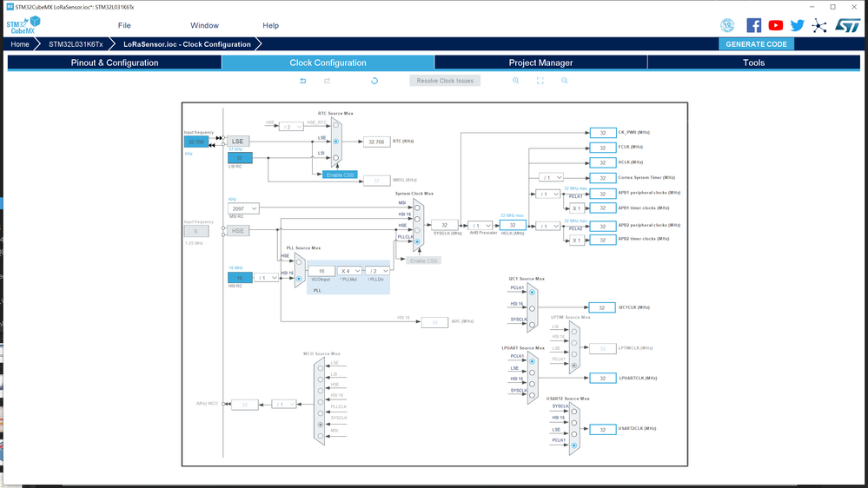
Task: Select PLLCLK in System Clock Mux
Action: 417,241
